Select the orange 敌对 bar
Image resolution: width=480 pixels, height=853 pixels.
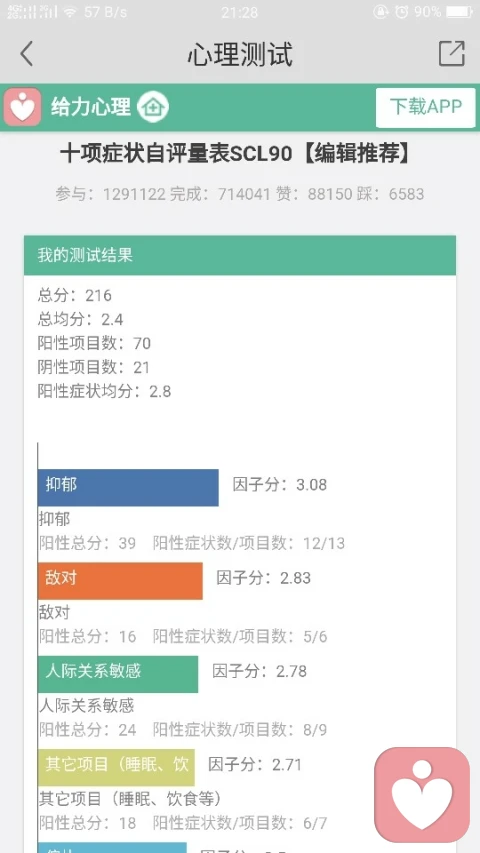coord(120,581)
